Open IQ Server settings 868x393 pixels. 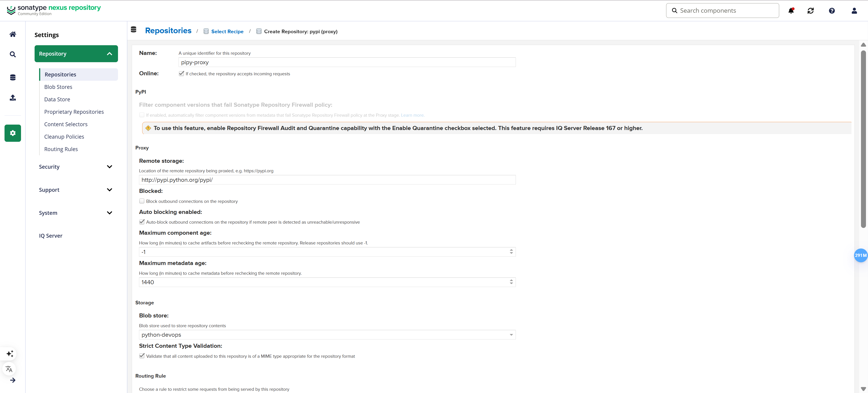[51, 236]
